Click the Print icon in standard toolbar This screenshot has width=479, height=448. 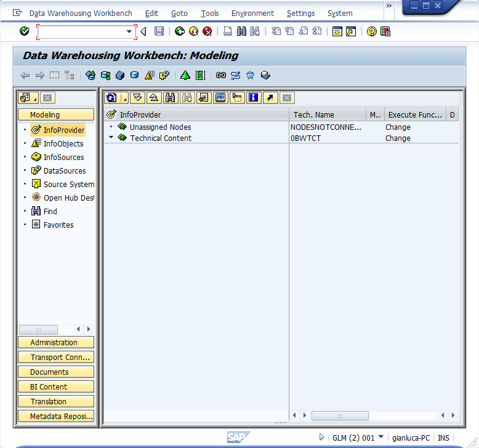click(228, 31)
